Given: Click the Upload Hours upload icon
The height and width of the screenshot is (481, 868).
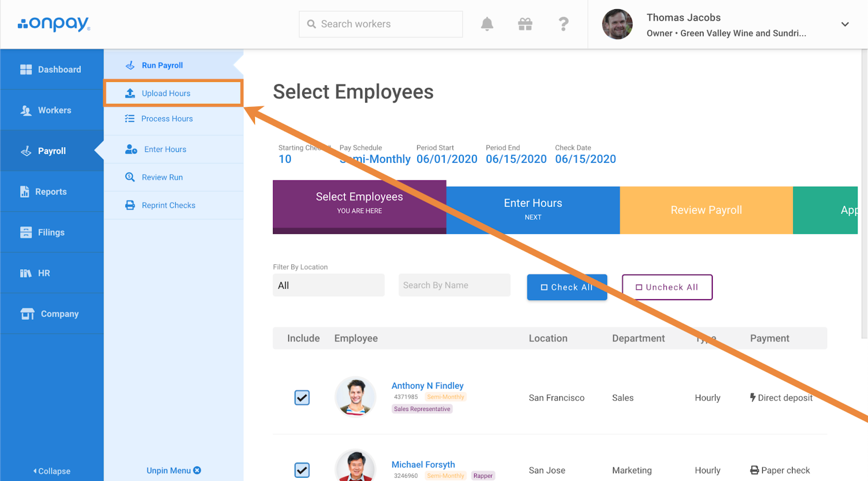Looking at the screenshot, I should 130,93.
